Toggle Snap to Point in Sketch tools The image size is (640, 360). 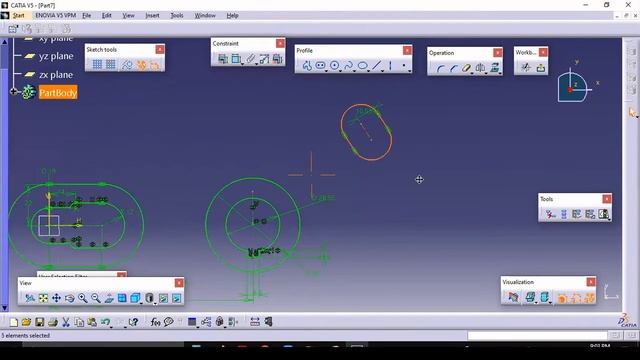(111, 64)
